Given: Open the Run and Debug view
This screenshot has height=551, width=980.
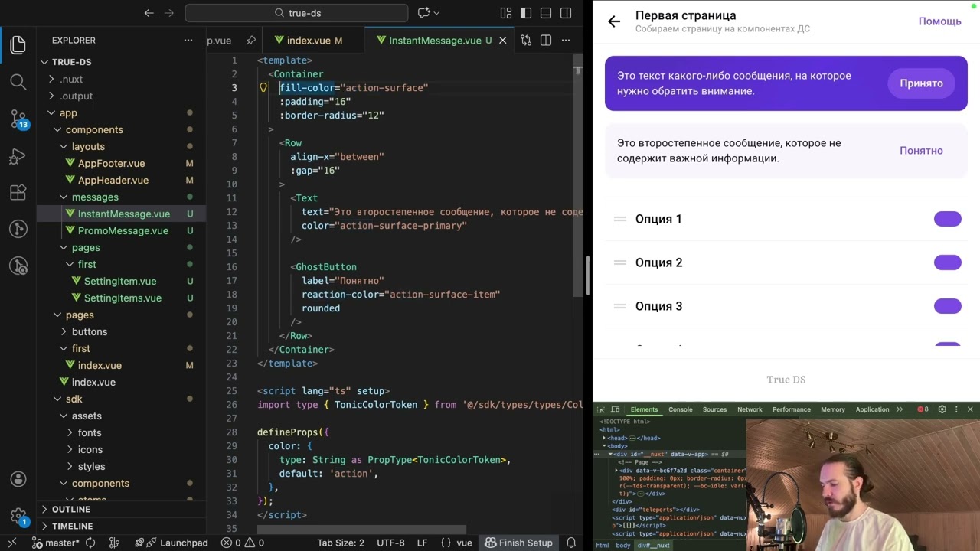Looking at the screenshot, I should point(18,156).
